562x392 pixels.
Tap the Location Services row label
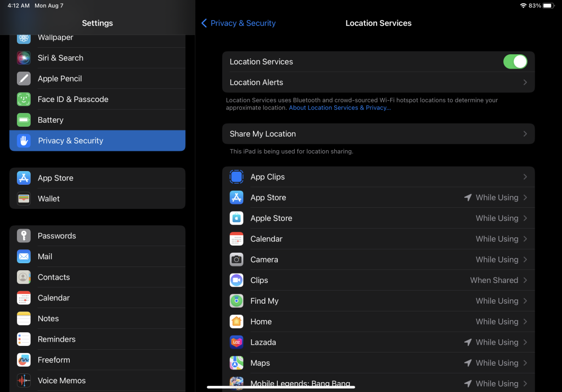(261, 61)
